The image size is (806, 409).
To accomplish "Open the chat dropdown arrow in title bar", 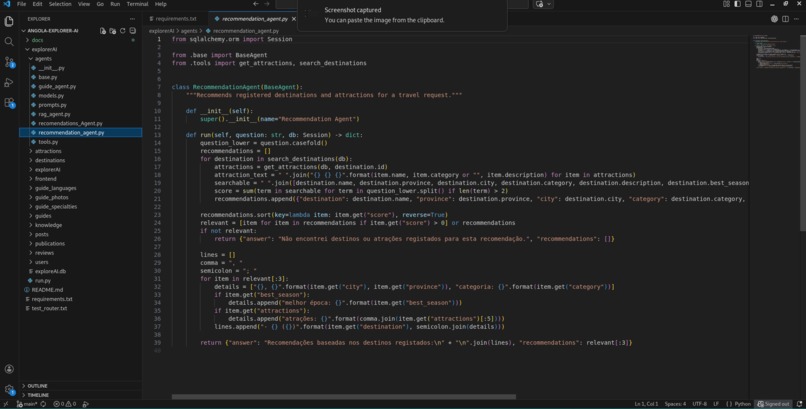I will coord(549,4).
